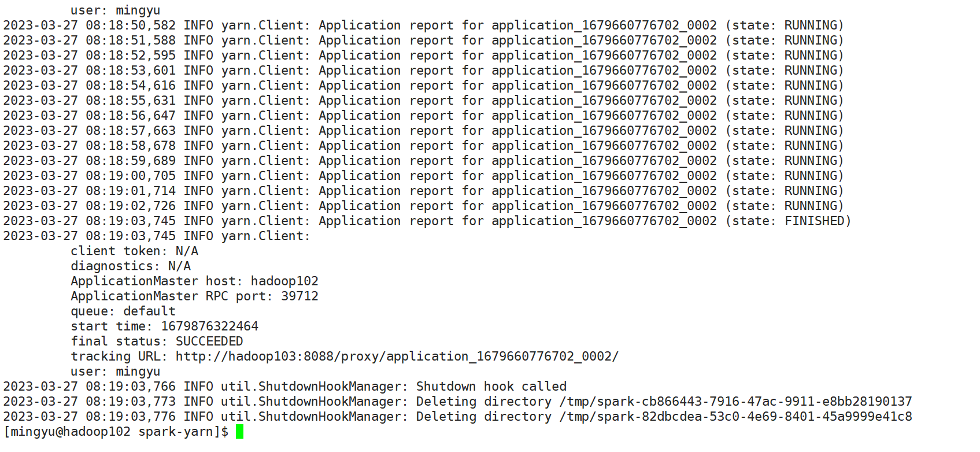980x452 pixels.
Task: Click the log line timestamped 08:18:50,582
Action: 423,25
